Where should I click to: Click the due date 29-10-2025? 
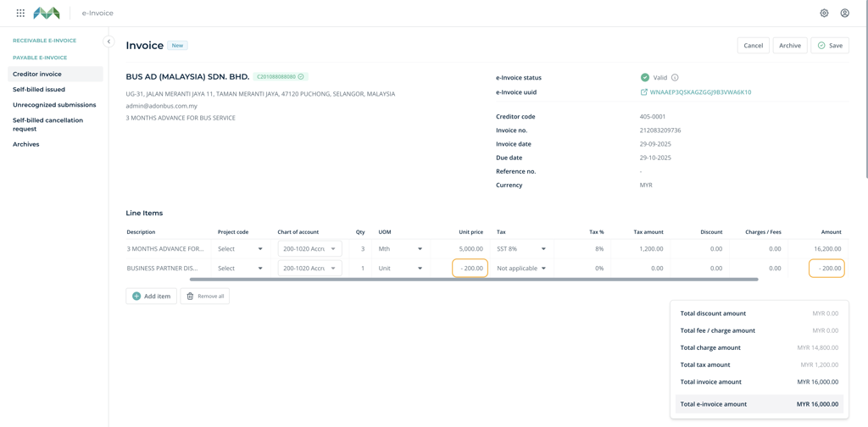pos(655,158)
